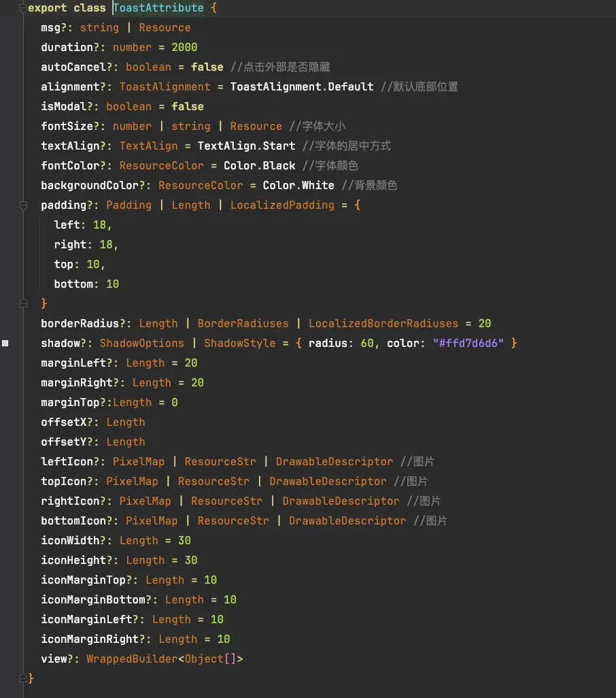Click fold end marker at class closing brace
Image resolution: width=616 pixels, height=698 pixels.
tap(23, 678)
